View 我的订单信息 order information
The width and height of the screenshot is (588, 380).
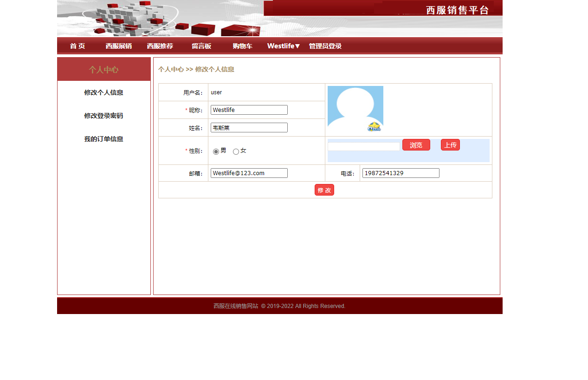point(103,138)
